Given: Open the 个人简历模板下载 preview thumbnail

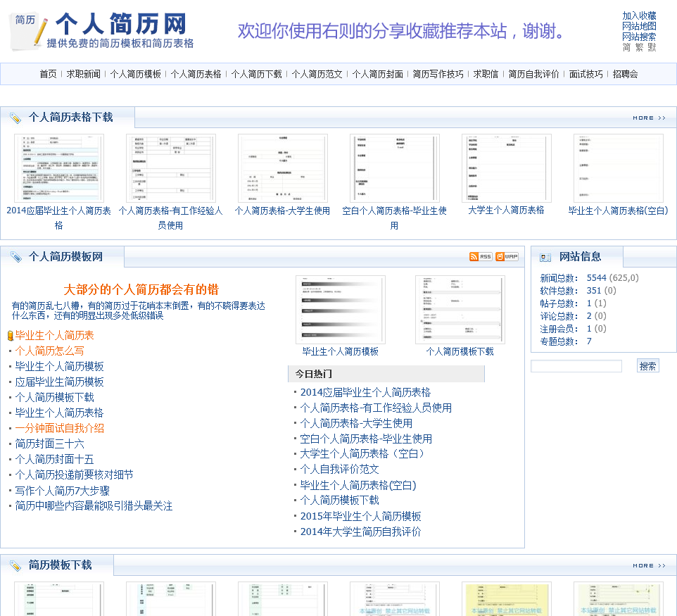Looking at the screenshot, I should tap(460, 310).
